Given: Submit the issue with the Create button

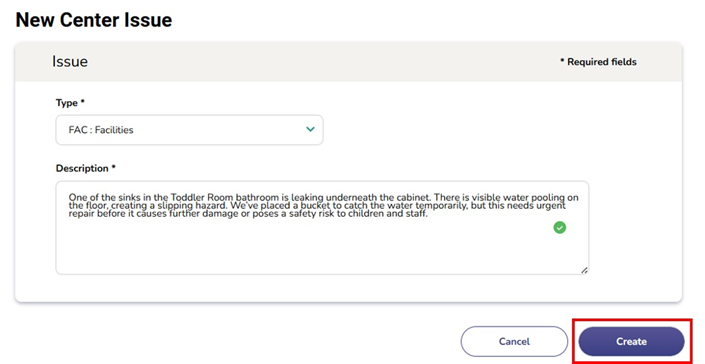Looking at the screenshot, I should [631, 342].
